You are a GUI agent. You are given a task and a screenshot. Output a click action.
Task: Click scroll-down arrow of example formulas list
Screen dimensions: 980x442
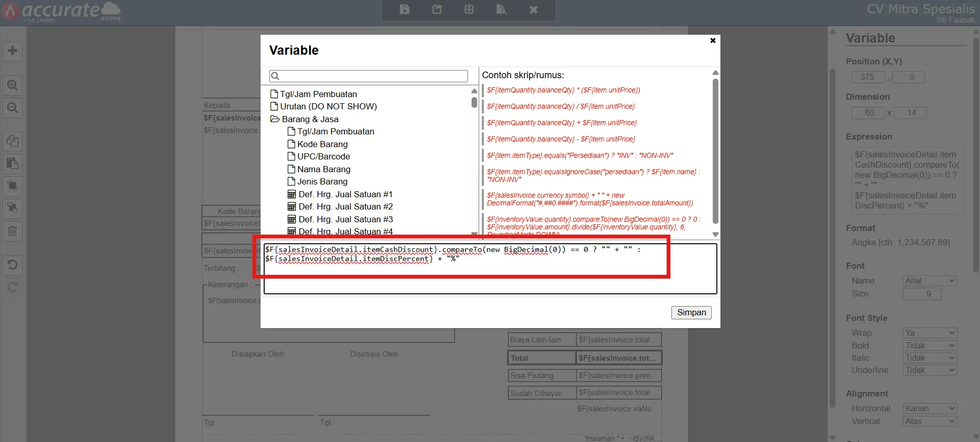click(715, 235)
